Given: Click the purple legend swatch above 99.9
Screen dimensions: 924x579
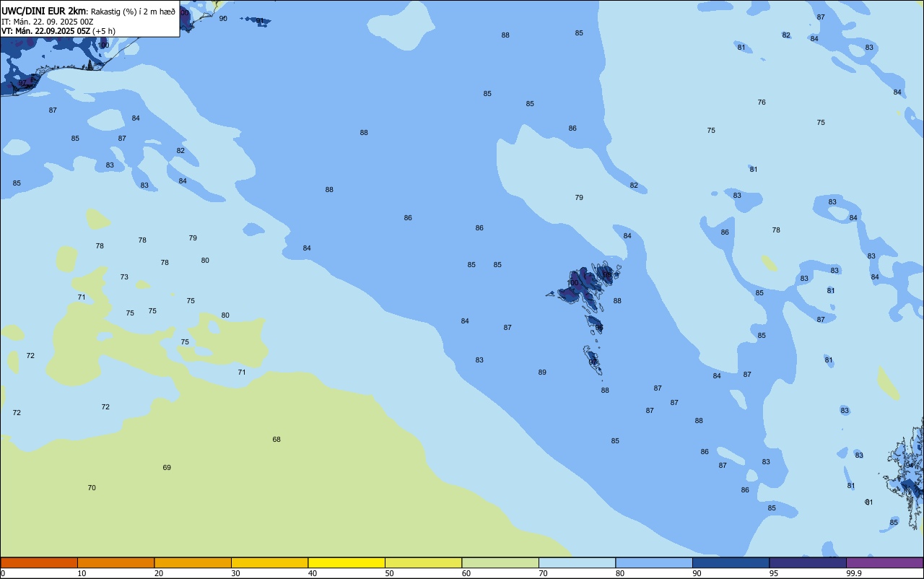Looking at the screenshot, I should click(x=884, y=562).
